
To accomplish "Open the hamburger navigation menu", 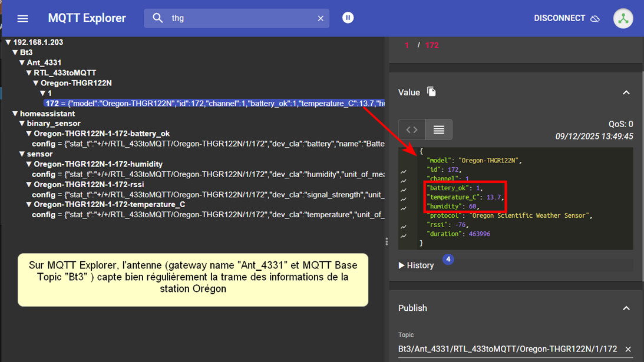I will pyautogui.click(x=22, y=18).
